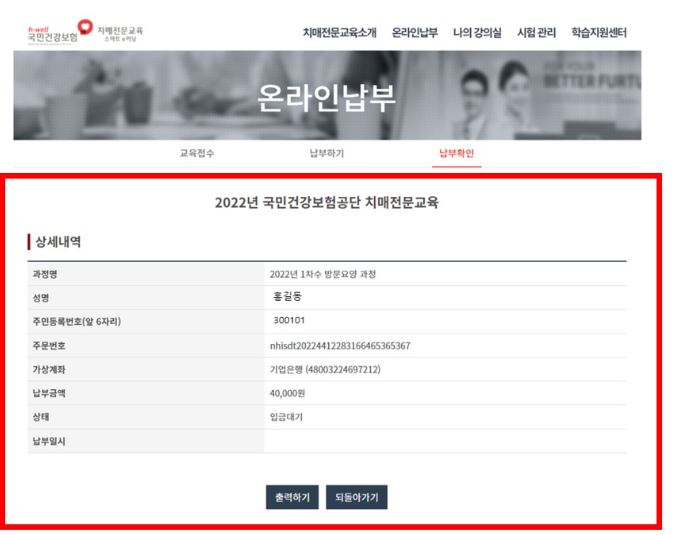The image size is (677, 535).
Task: Open the 학습지원센터 menu
Action: 599,32
